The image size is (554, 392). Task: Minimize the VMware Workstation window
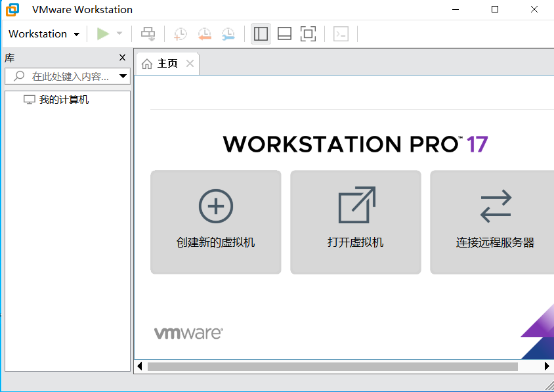456,10
